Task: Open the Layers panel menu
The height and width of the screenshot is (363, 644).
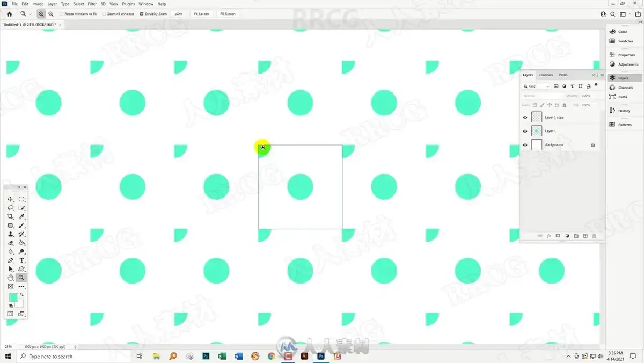Action: (602, 75)
